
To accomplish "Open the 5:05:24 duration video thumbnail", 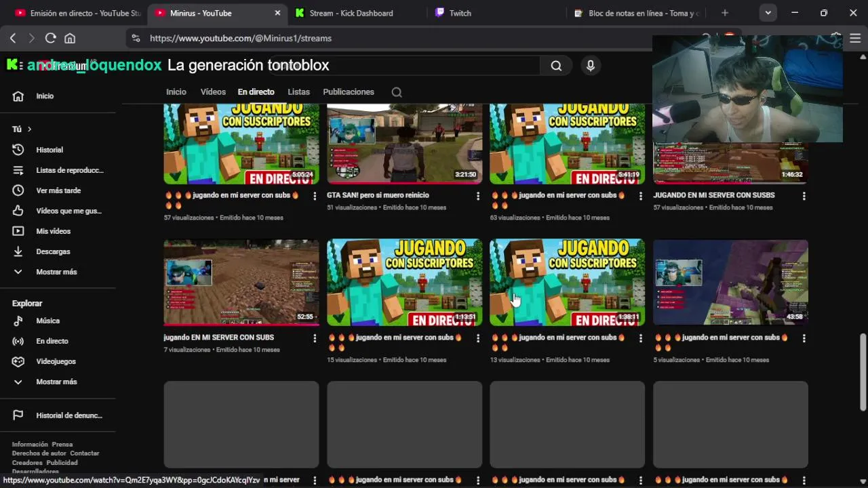I will tap(241, 144).
